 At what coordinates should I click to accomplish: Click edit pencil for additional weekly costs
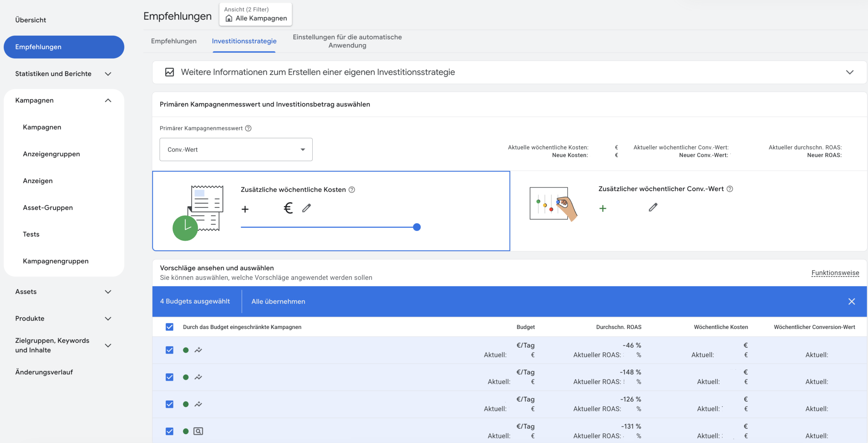pyautogui.click(x=307, y=208)
